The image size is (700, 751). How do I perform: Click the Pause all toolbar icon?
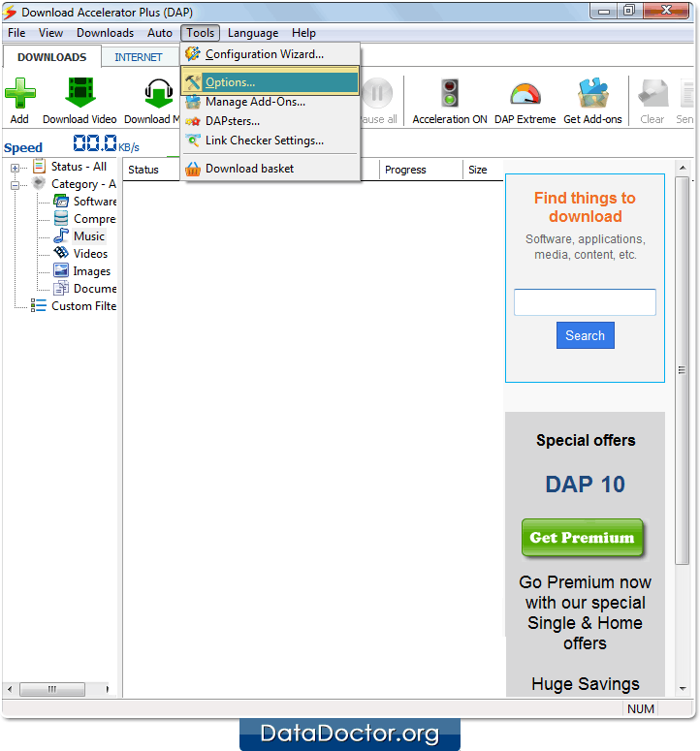[377, 93]
